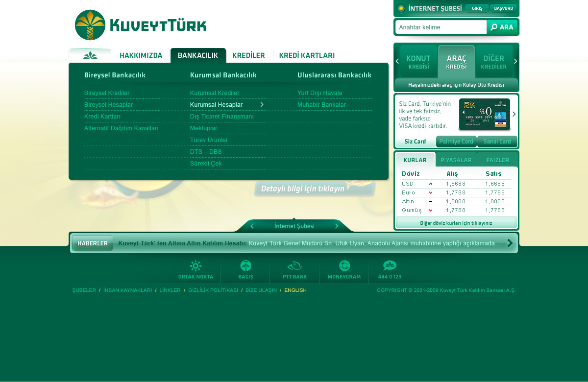Viewport: 588px width, 382px height.
Task: Open the home tab with palm icon
Action: [x=90, y=55]
